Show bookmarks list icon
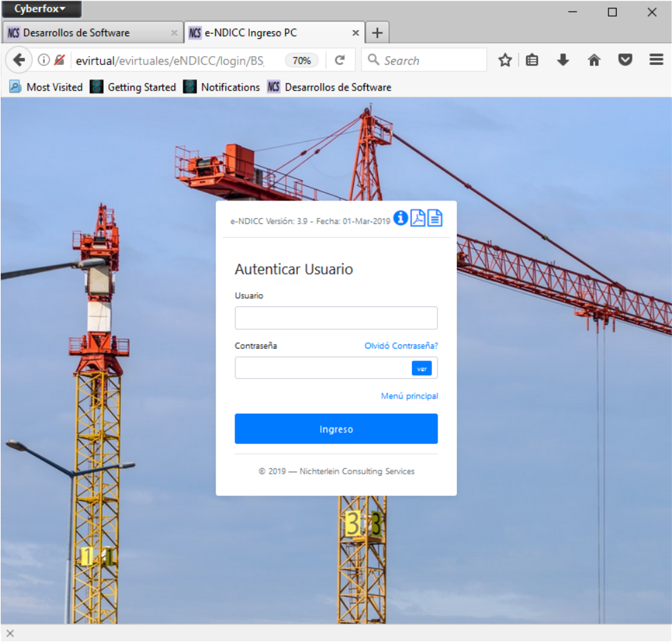 (x=532, y=60)
